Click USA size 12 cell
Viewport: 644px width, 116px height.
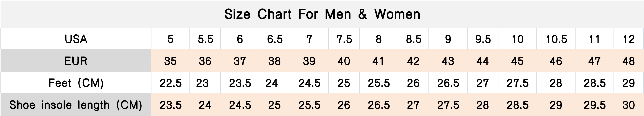(629, 39)
